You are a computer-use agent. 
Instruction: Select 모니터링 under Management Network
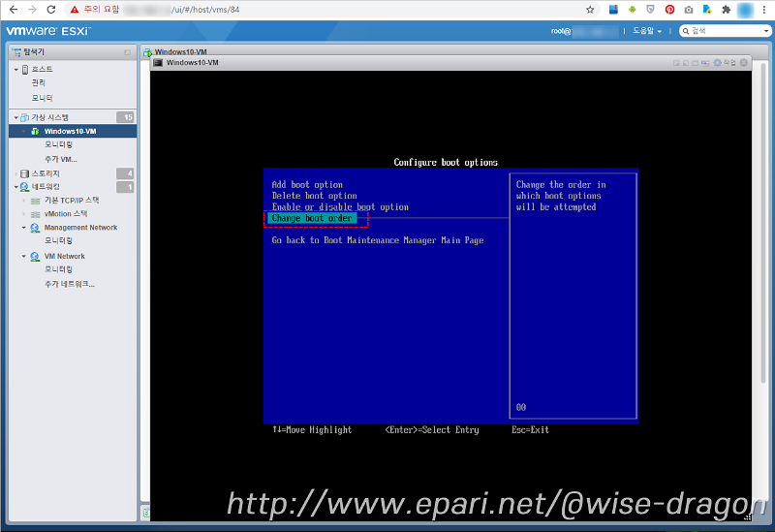(x=58, y=240)
